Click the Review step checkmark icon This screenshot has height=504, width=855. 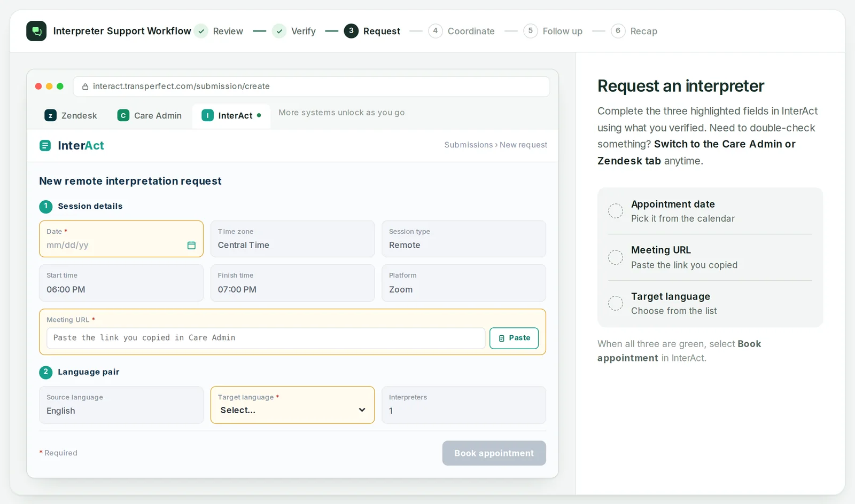[201, 31]
